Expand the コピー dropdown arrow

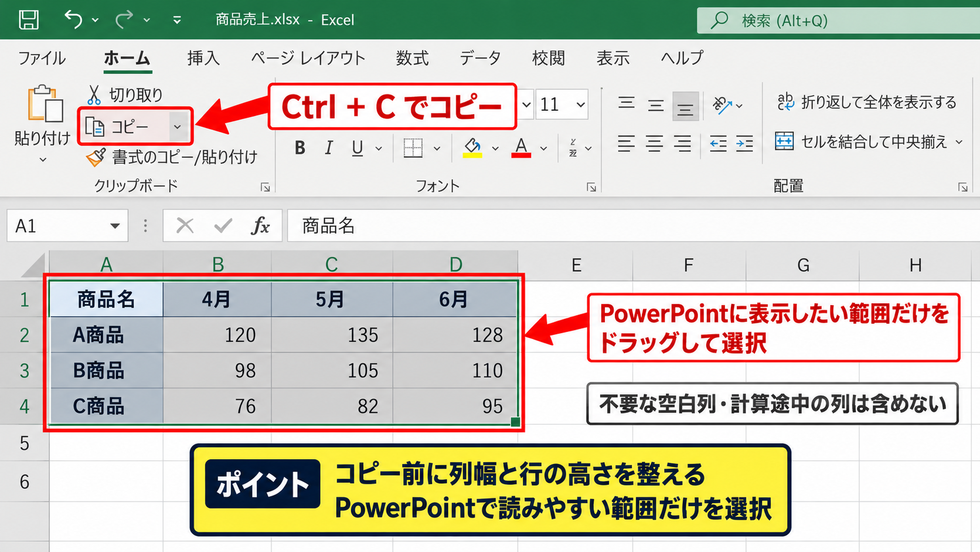click(x=177, y=126)
